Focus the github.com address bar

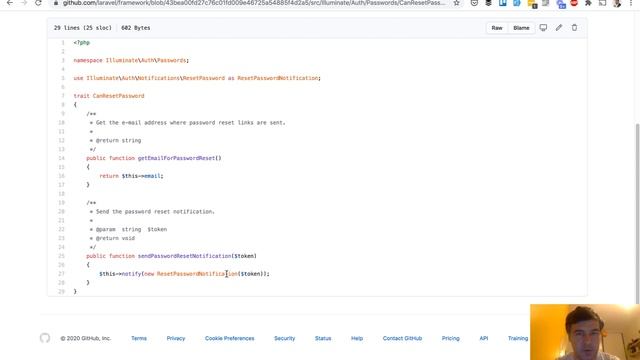[253, 3]
